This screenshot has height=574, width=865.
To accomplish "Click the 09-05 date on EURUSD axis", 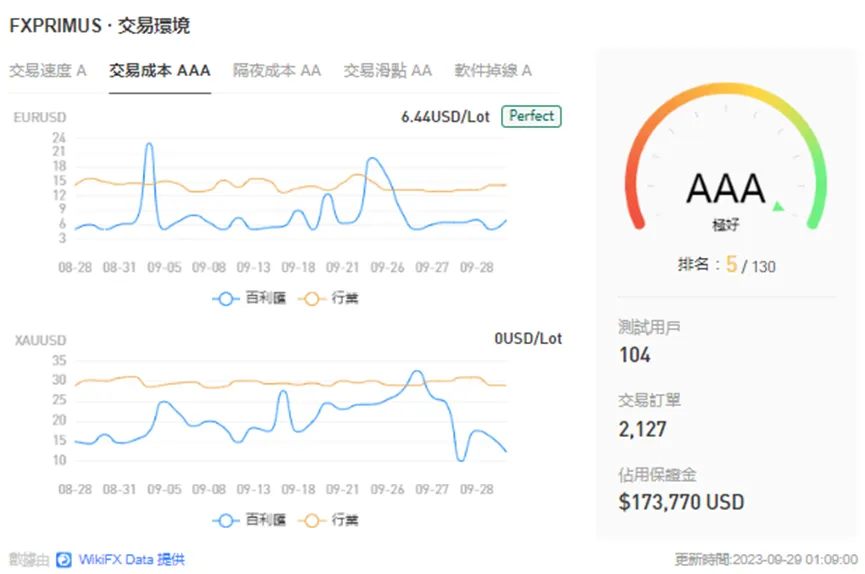I will [164, 268].
